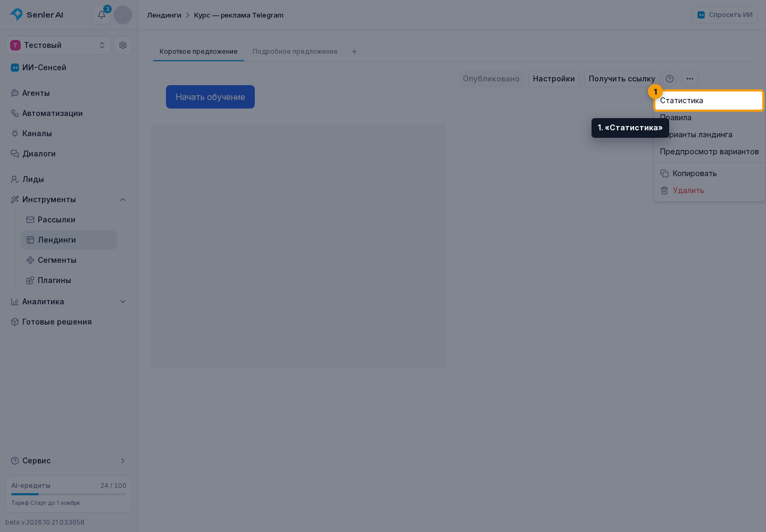Navigate to Каналы
This screenshot has height=532, width=766.
tap(69, 134)
